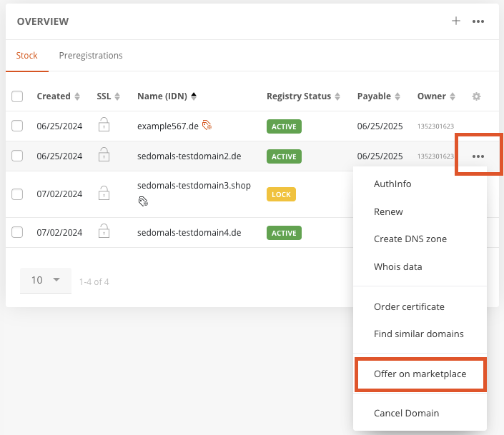This screenshot has height=435, width=504.
Task: Open the Overview header three-dot menu
Action: click(478, 21)
